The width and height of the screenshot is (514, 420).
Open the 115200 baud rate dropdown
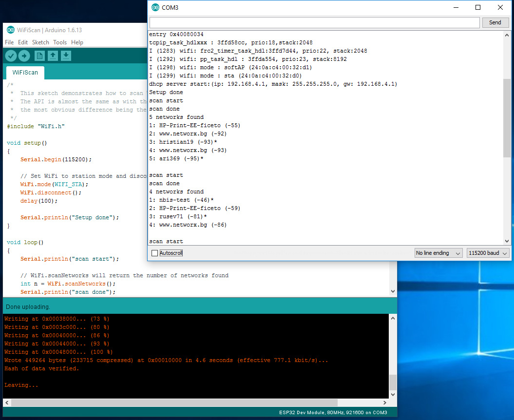click(488, 252)
